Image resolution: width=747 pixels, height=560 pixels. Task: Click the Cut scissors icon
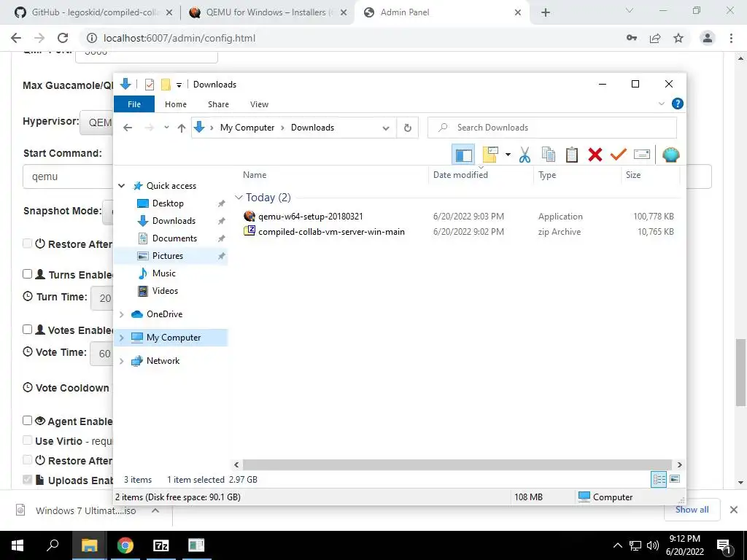pyautogui.click(x=525, y=155)
